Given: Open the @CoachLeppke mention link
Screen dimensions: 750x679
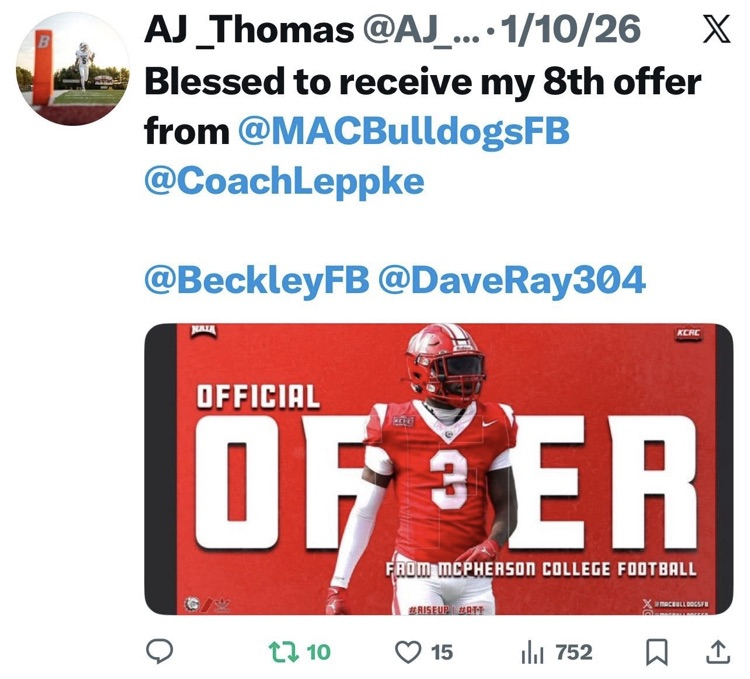Looking at the screenshot, I should coord(284,181).
